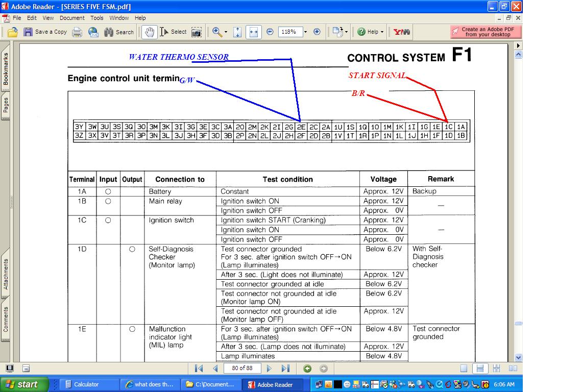Click Save a Copy button

pos(45,32)
